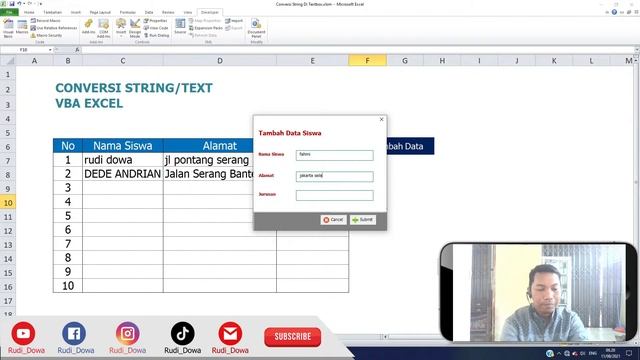The width and height of the screenshot is (640, 360).
Task: Open the Document Panel
Action: (256, 28)
